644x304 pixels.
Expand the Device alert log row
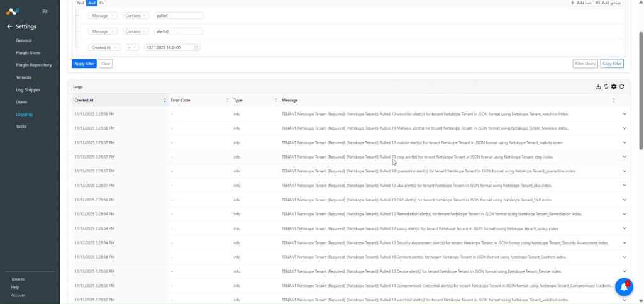[x=625, y=271]
